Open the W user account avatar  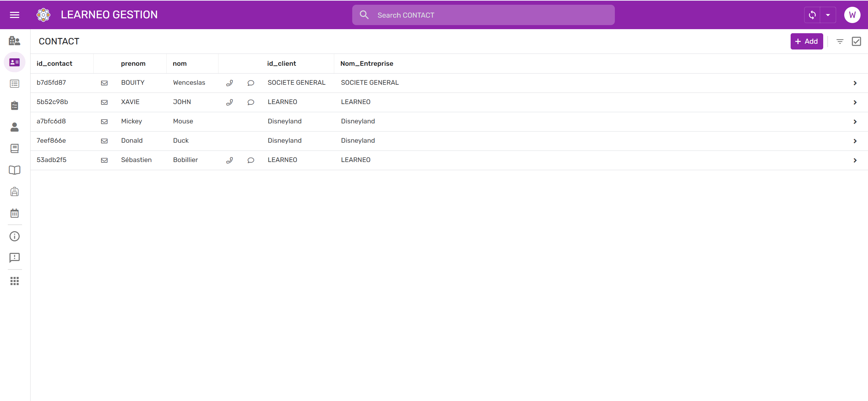click(852, 15)
